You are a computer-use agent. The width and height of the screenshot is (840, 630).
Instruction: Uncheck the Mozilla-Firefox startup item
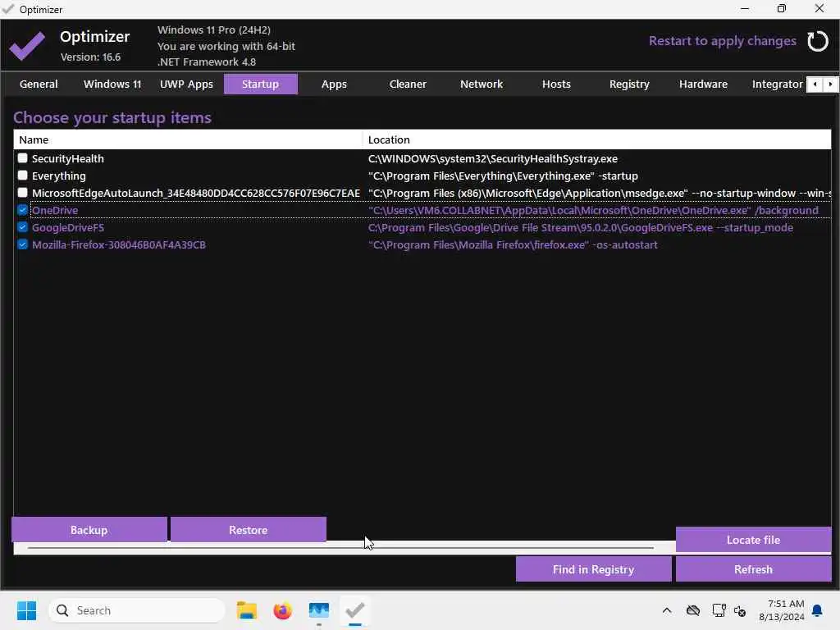22,244
